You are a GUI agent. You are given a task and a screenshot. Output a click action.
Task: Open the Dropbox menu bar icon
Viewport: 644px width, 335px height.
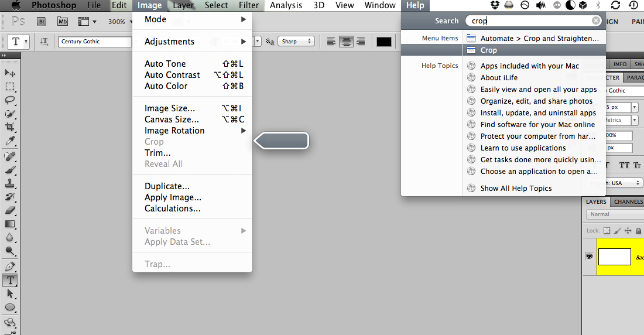coord(495,5)
